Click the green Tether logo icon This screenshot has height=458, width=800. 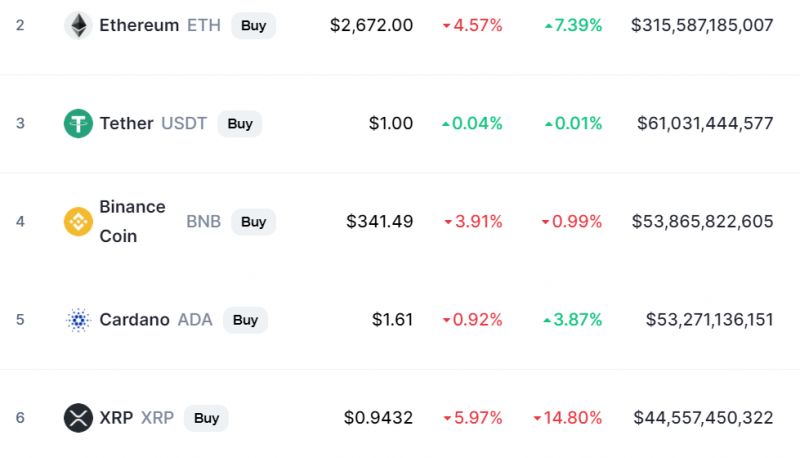click(78, 123)
